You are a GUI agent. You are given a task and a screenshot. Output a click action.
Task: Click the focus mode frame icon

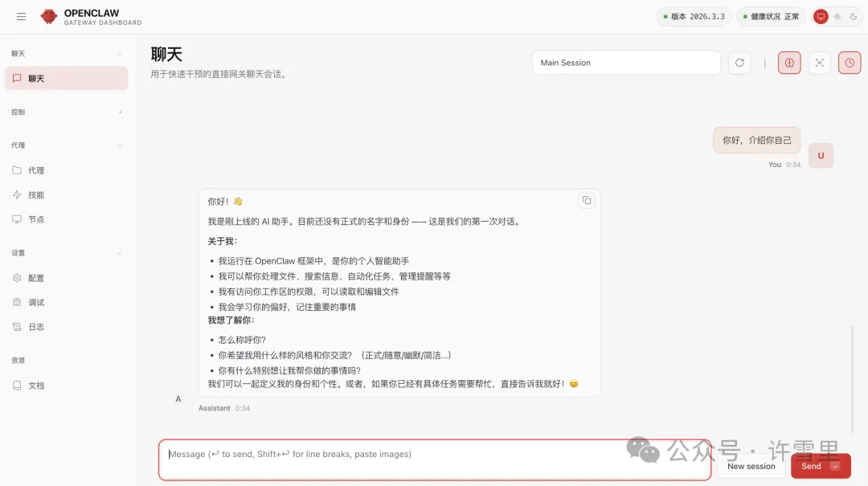tap(819, 63)
